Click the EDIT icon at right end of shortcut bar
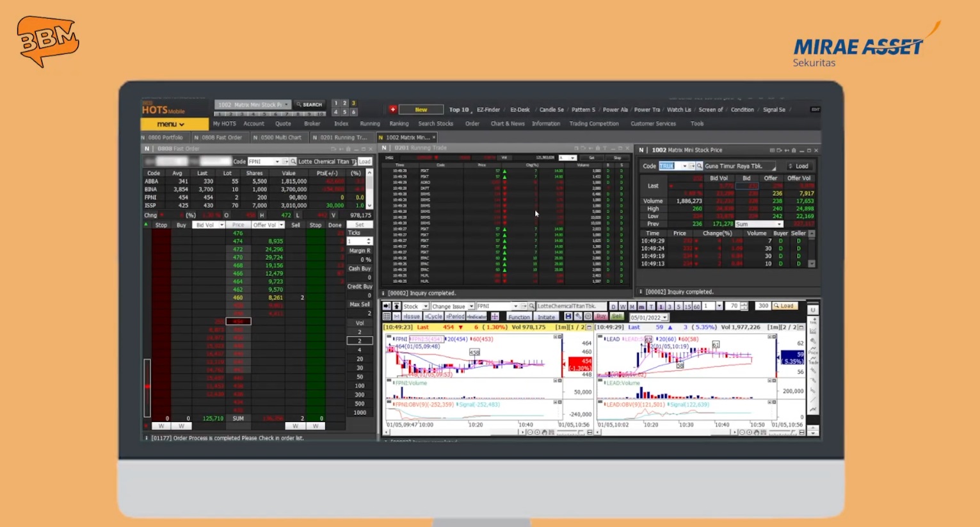This screenshot has width=980, height=527. 815,109
